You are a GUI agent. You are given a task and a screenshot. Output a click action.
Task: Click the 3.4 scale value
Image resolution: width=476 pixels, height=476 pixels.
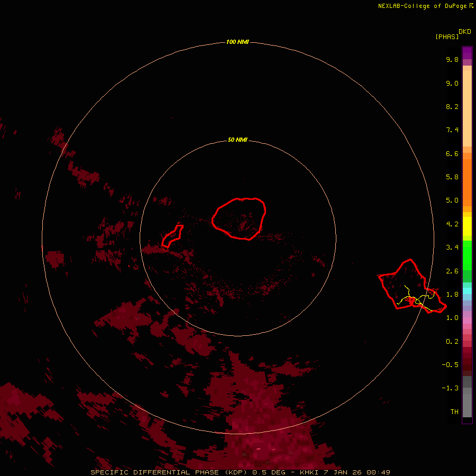[452, 248]
